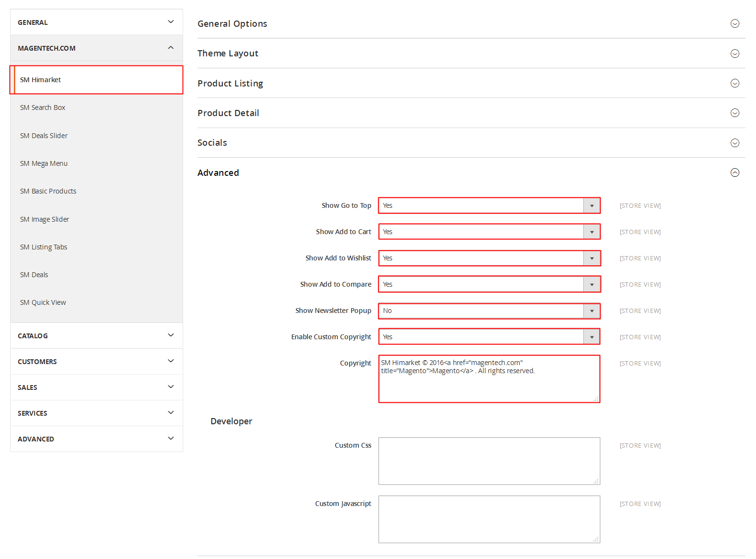The image size is (756, 559).
Task: Click into the Custom Css text area
Action: [489, 461]
